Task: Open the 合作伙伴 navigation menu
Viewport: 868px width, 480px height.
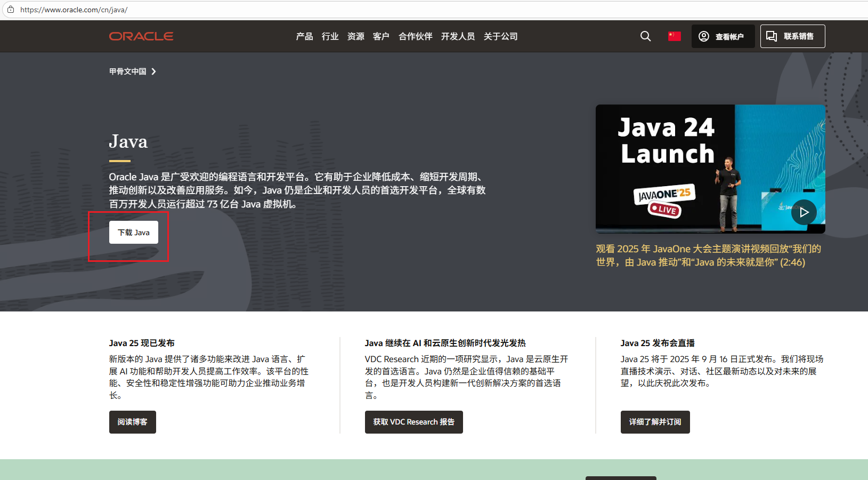Action: tap(415, 36)
